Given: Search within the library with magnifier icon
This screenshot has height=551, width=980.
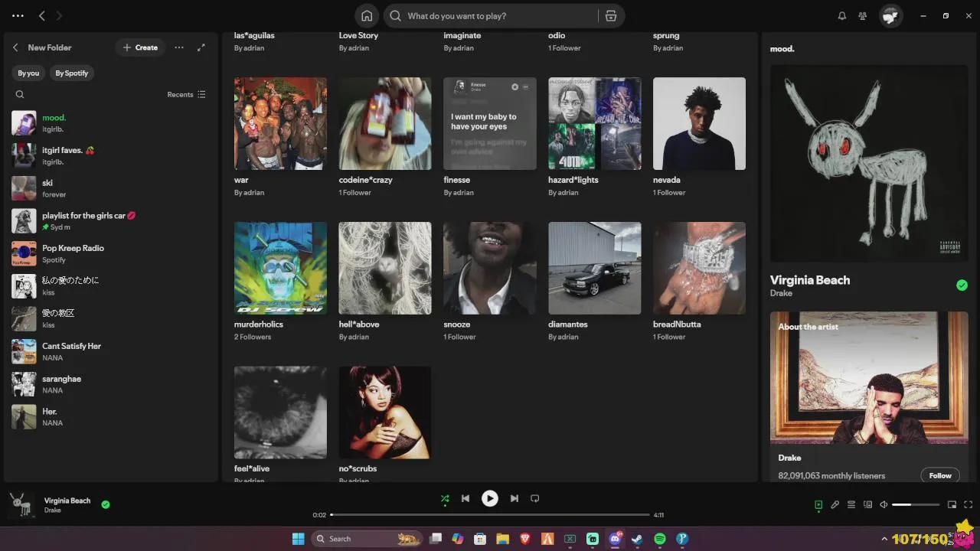Looking at the screenshot, I should pyautogui.click(x=20, y=95).
